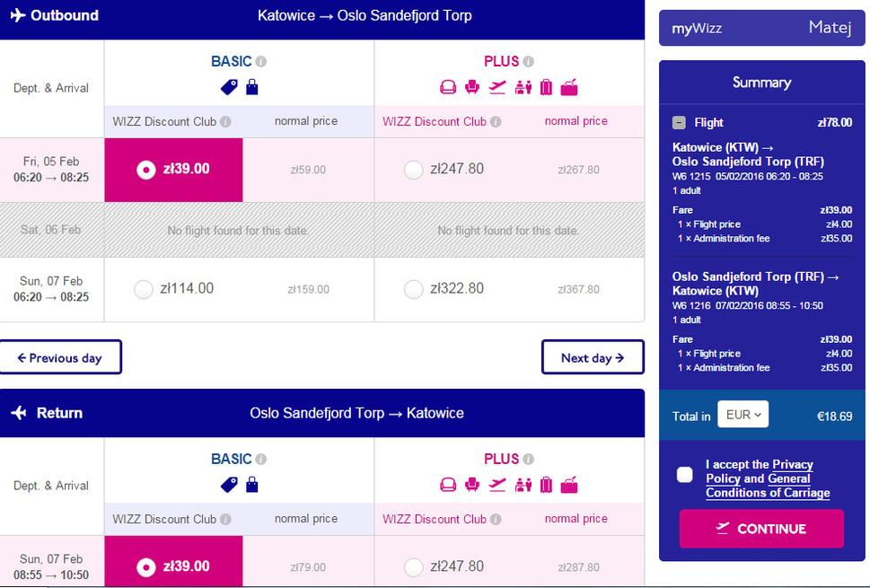Click the Next day button

(x=593, y=357)
